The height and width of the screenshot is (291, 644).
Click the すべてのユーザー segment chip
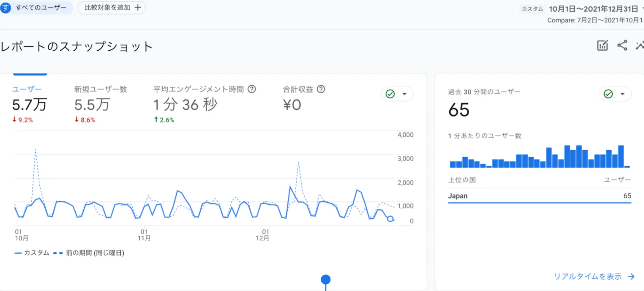[36, 8]
